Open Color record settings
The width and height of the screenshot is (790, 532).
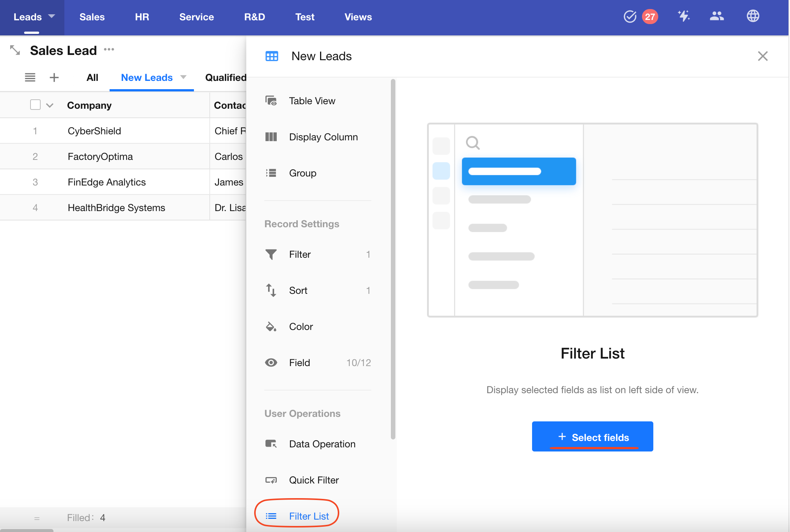tap(300, 327)
